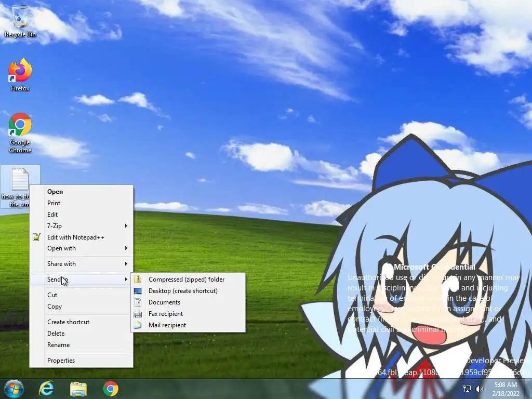Click the Recycle Bin label text
The width and height of the screenshot is (532, 399).
(x=20, y=34)
